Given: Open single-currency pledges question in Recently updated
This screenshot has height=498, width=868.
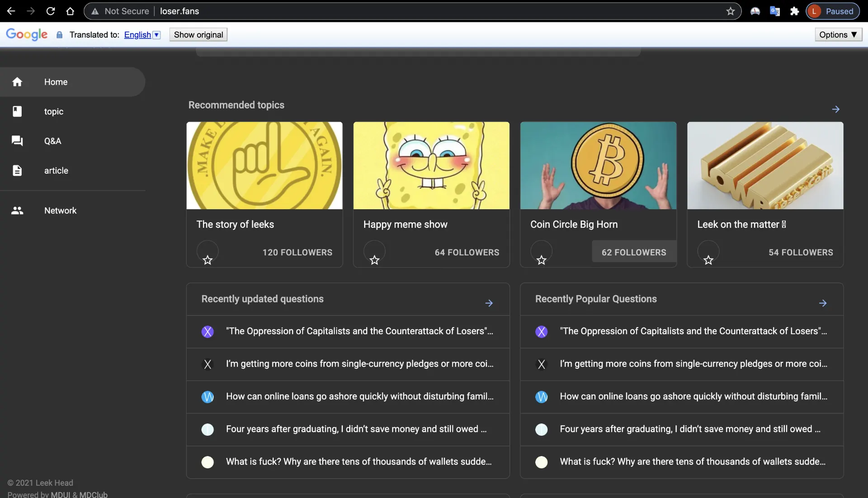Looking at the screenshot, I should click(348, 364).
